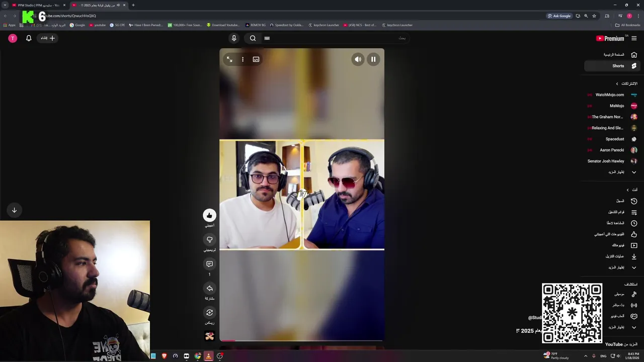644x362 pixels.
Task: Go to next Short with down arrow
Action: [x=14, y=210]
